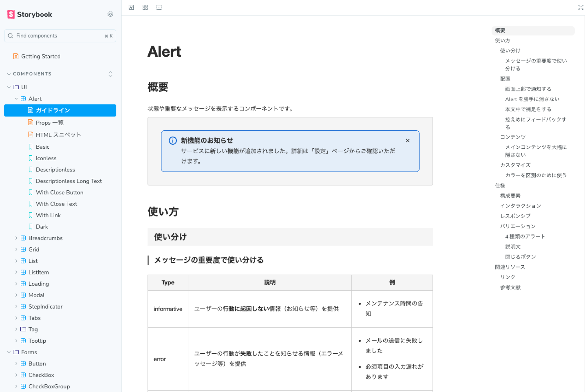
Task: Toggle the canvas background icon in the toolbar
Action: coord(131,7)
